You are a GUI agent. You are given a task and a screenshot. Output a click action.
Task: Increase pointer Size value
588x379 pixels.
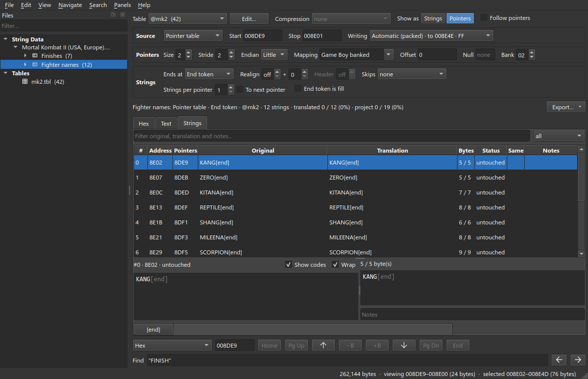(189, 52)
